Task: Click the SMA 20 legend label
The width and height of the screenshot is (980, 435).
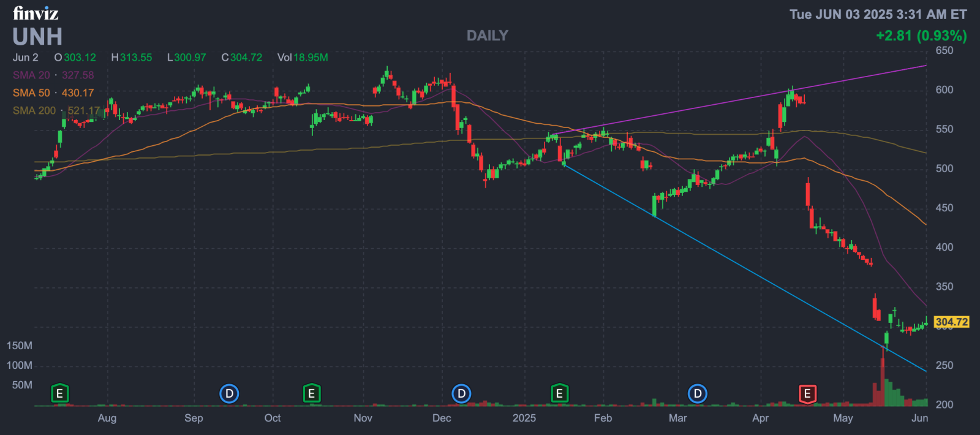Action: point(31,75)
